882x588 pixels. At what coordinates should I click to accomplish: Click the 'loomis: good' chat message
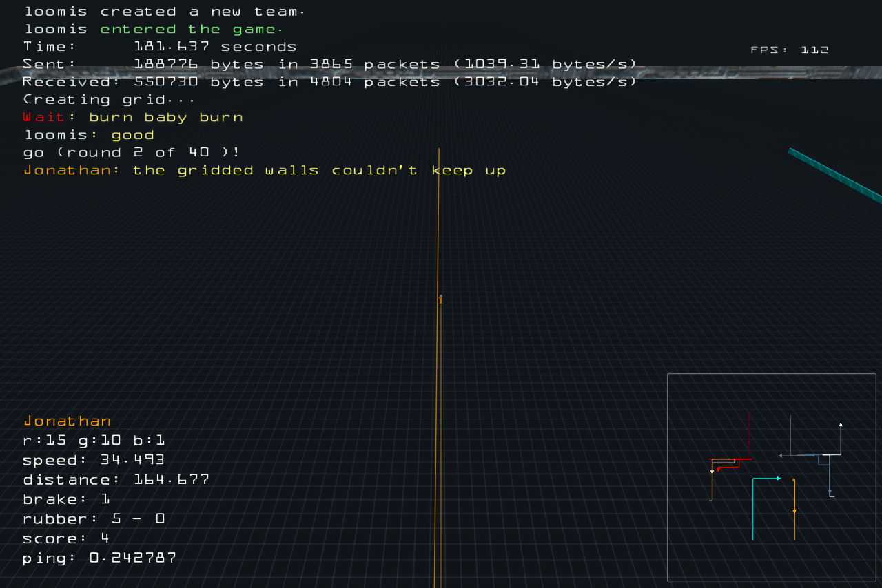90,135
